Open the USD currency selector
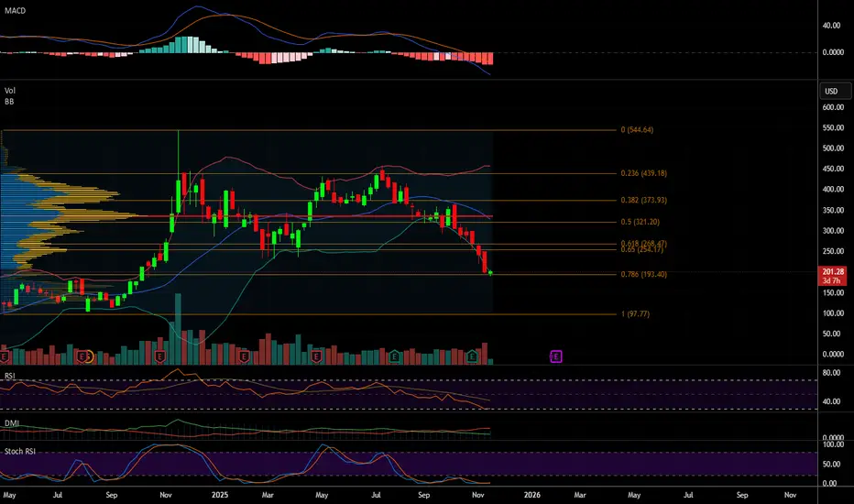The image size is (854, 504). coord(835,91)
